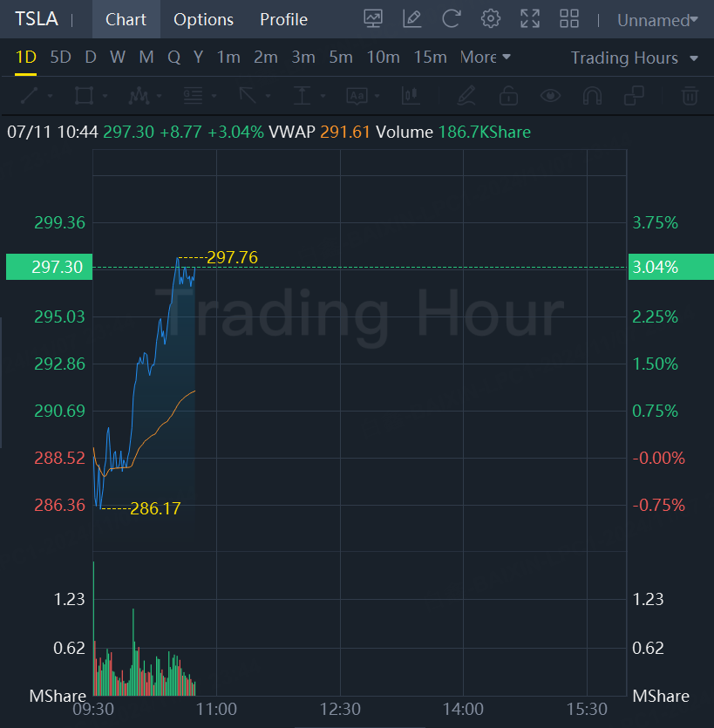Switch to the Options tab
Image resolution: width=714 pixels, height=728 pixels.
(x=203, y=19)
